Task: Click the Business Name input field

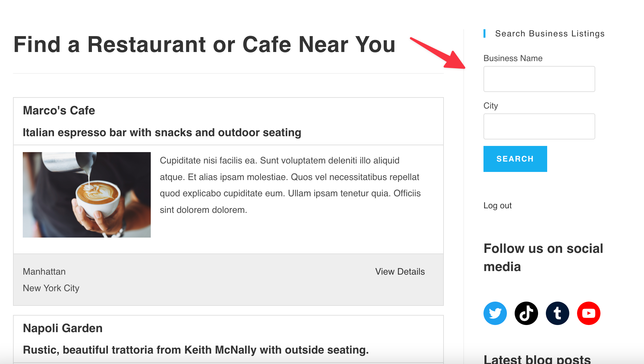Action: [x=539, y=79]
